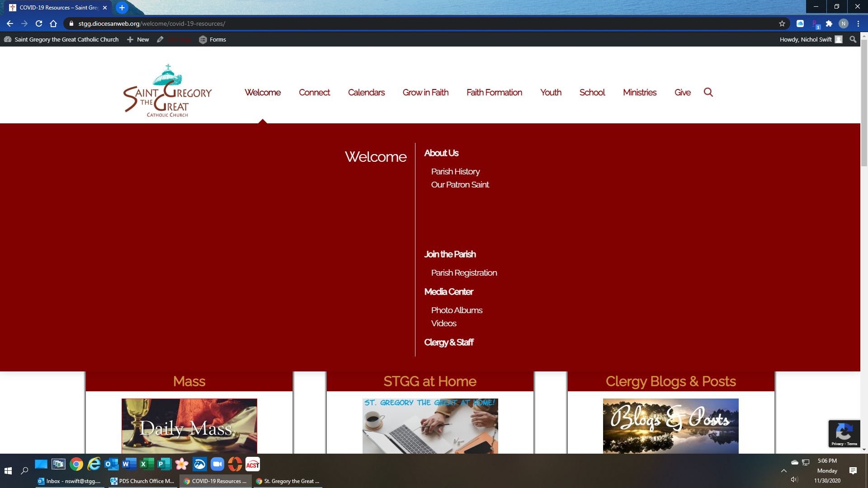Switch to the PDS Church Office taskbar window
The width and height of the screenshot is (868, 488).
tap(142, 481)
